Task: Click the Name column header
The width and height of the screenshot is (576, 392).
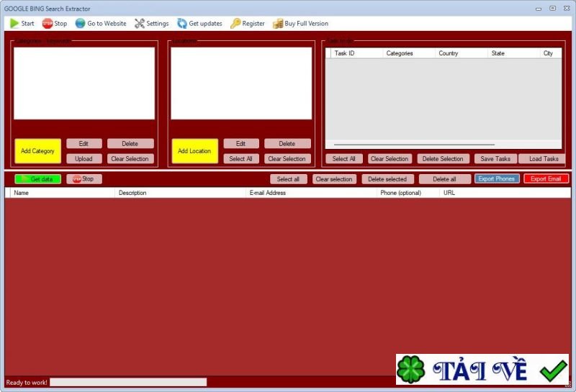Action: (x=63, y=193)
